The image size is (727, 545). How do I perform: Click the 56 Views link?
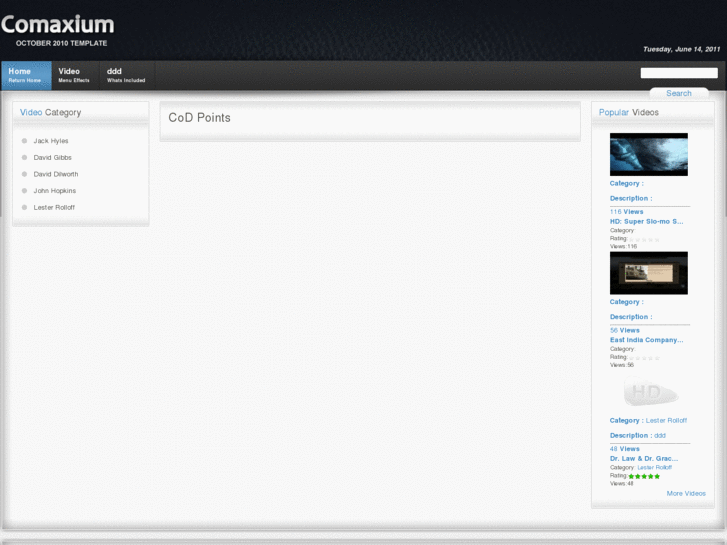[625, 330]
